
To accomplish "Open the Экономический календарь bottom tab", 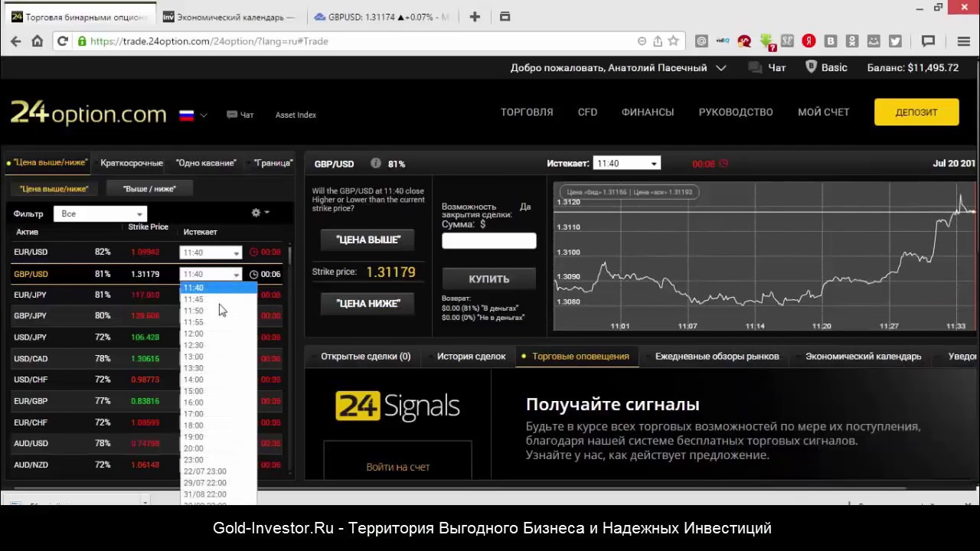I will (x=863, y=357).
